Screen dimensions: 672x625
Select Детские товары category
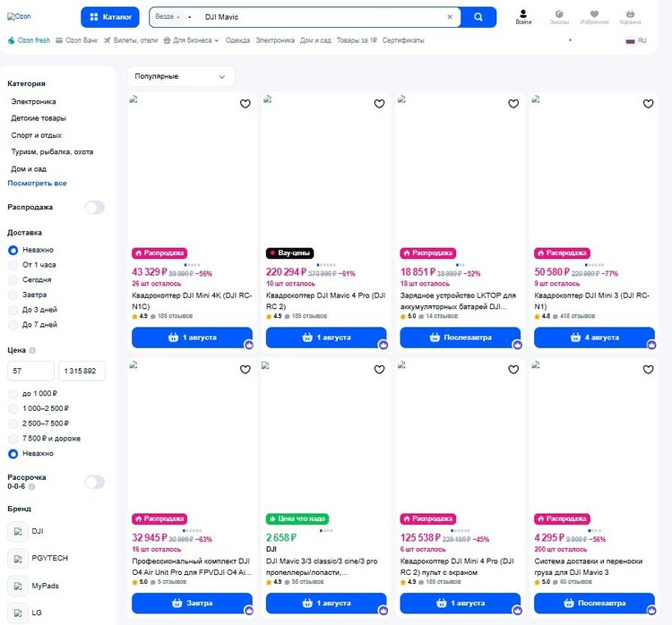(39, 118)
